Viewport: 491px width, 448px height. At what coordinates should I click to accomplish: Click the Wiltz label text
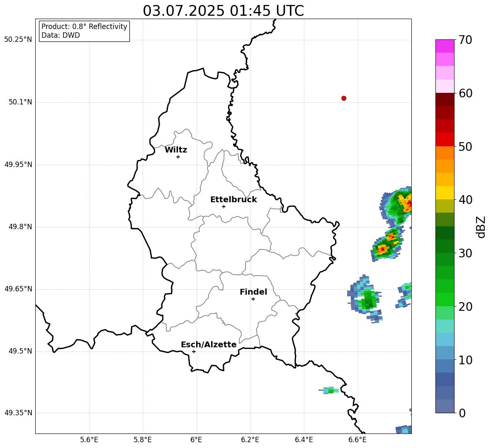pyautogui.click(x=176, y=150)
